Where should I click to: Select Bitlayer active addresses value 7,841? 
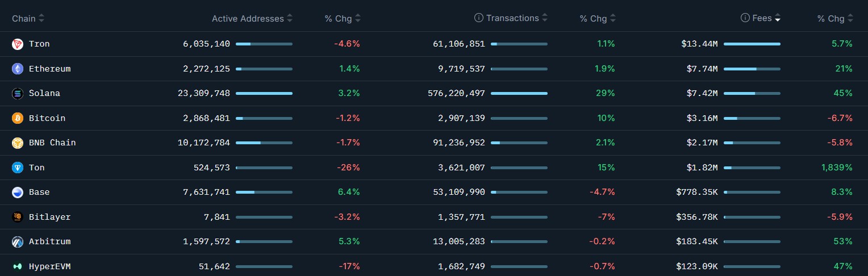217,217
